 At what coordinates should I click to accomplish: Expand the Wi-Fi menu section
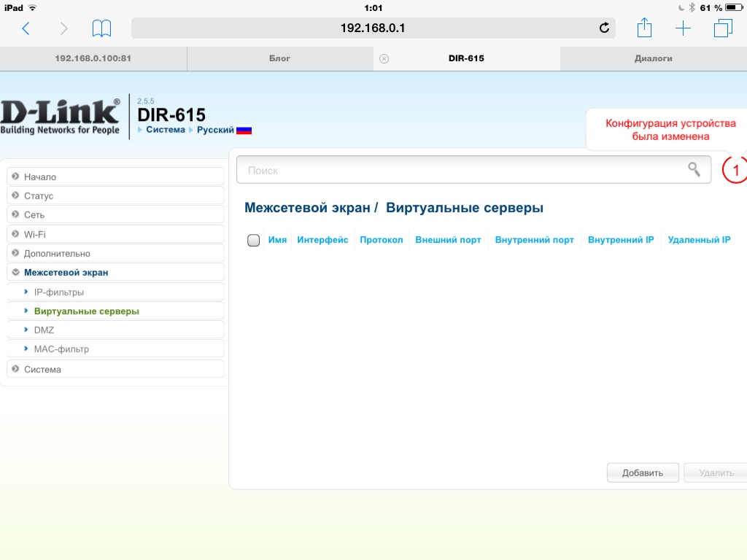click(x=115, y=234)
